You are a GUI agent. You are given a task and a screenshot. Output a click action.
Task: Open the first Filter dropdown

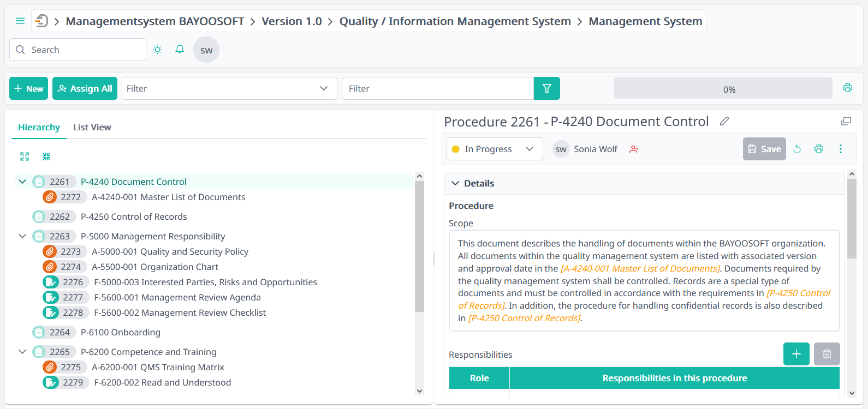[x=229, y=88]
